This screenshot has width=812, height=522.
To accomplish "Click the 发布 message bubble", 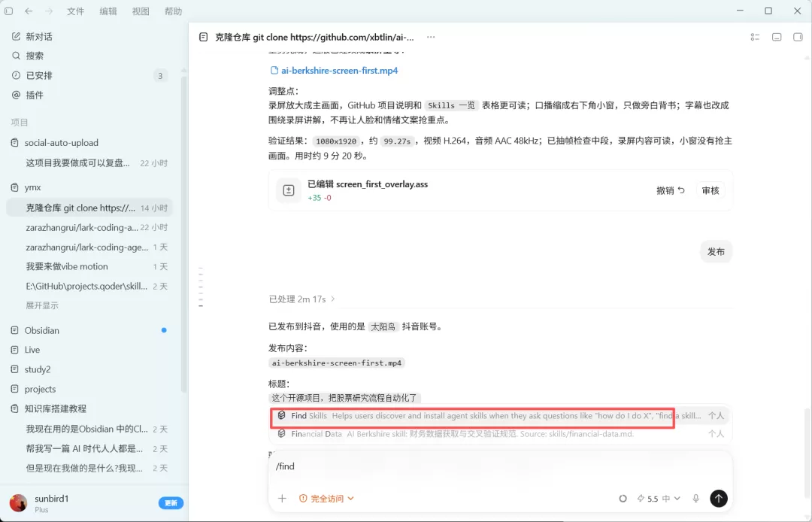I will 717,251.
